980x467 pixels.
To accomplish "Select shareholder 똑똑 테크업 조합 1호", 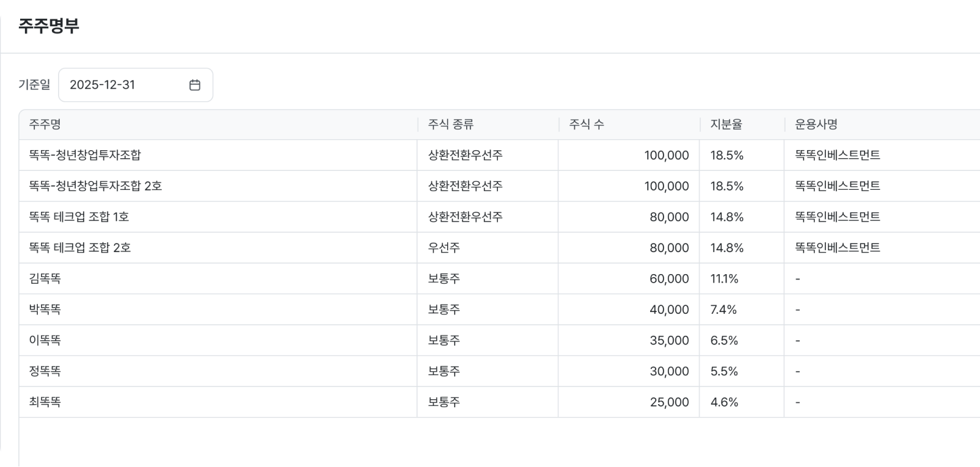I will (x=79, y=217).
